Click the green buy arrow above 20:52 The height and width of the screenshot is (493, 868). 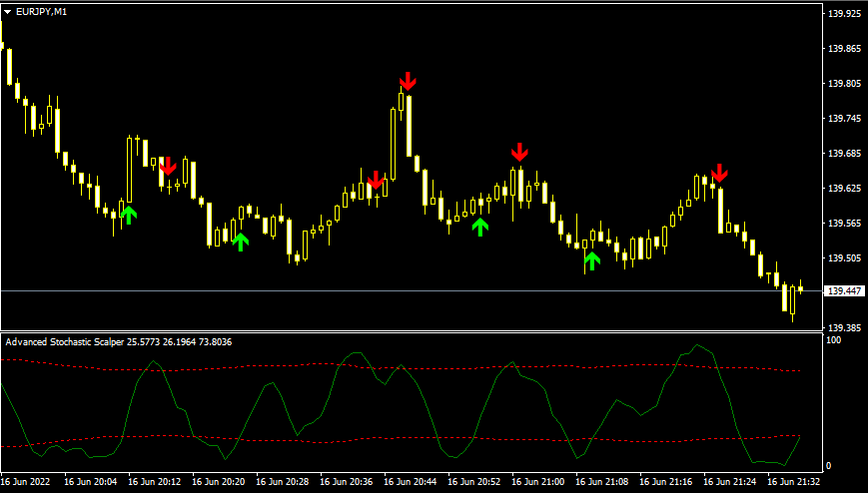(480, 227)
